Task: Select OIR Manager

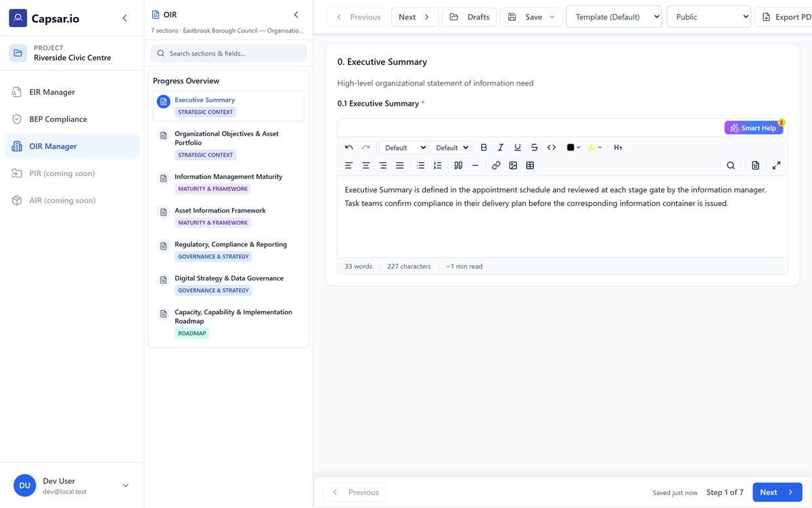Action: 72,146
